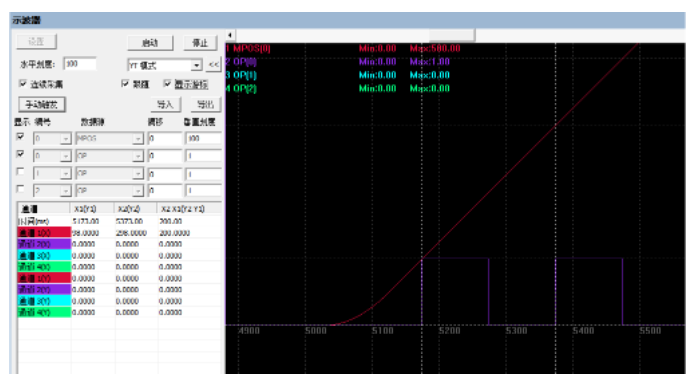Uncheck display checkbox for MPOS row
695x385 pixels.
coord(20,136)
